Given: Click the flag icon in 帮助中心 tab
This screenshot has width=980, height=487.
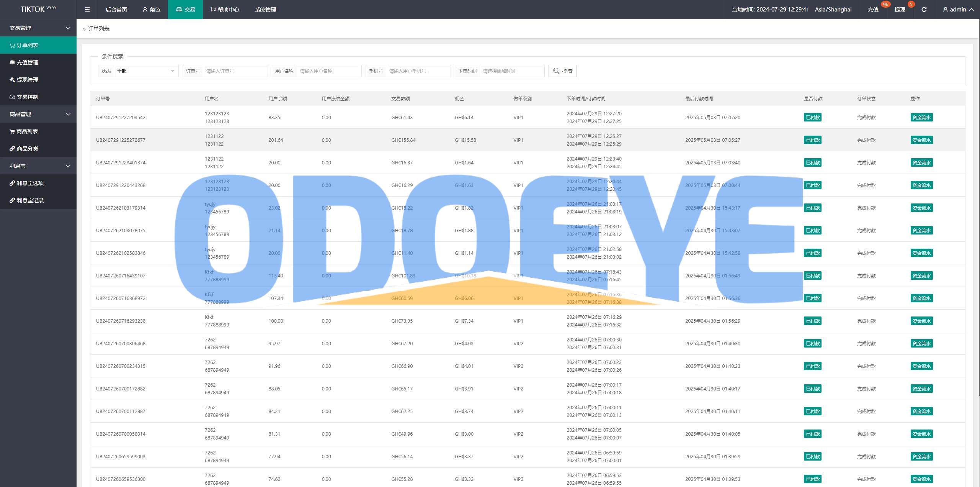Looking at the screenshot, I should pyautogui.click(x=213, y=10).
